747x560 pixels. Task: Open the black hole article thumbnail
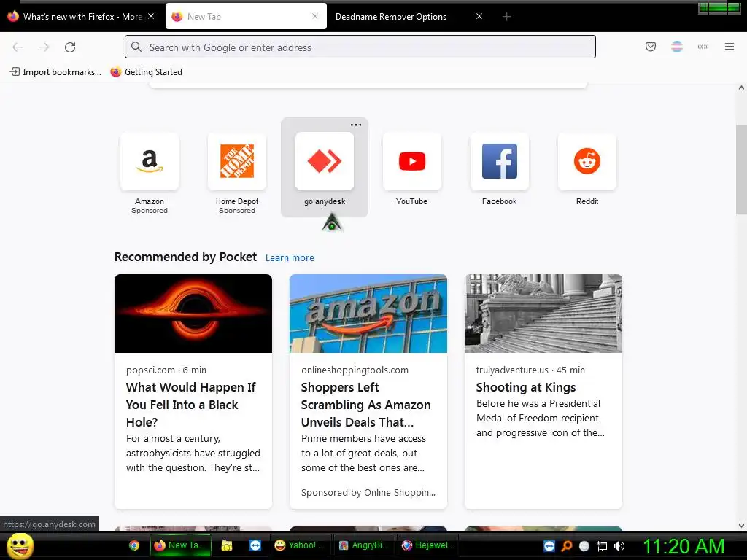(193, 314)
